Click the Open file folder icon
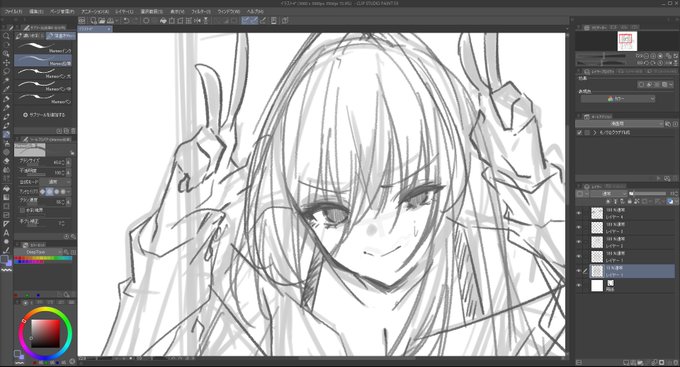The height and width of the screenshot is (367, 680). (x=102, y=20)
